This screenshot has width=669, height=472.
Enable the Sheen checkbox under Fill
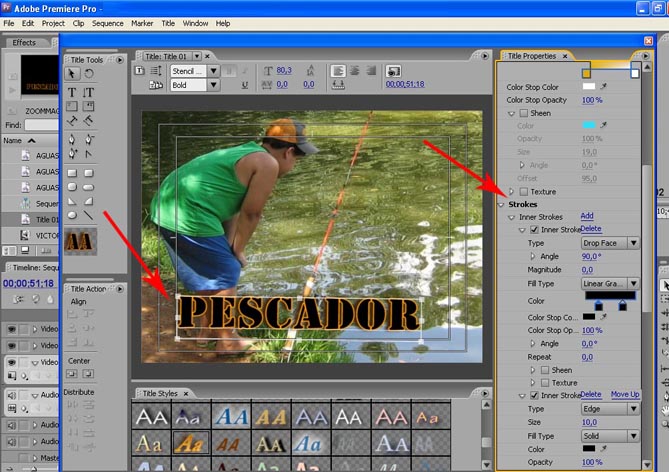click(x=524, y=114)
